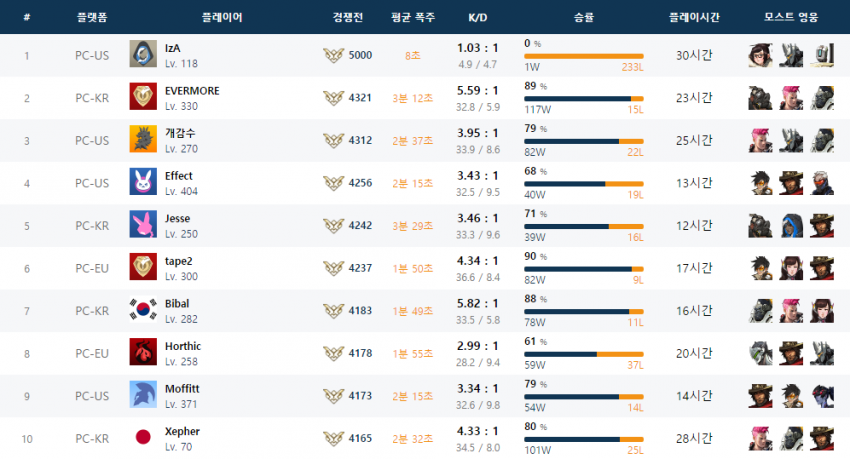Click the rank emblem beside score 5000
This screenshot has height=459, width=850.
tap(334, 55)
